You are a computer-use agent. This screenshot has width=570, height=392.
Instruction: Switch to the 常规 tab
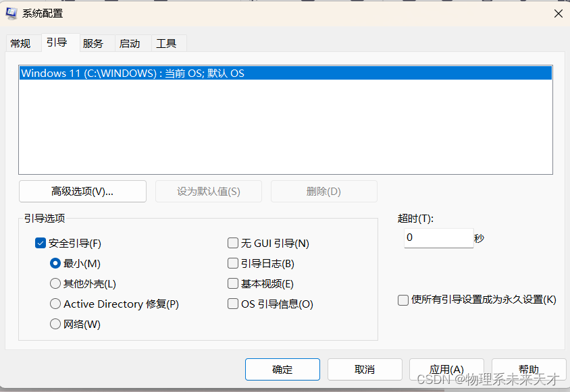(x=21, y=43)
